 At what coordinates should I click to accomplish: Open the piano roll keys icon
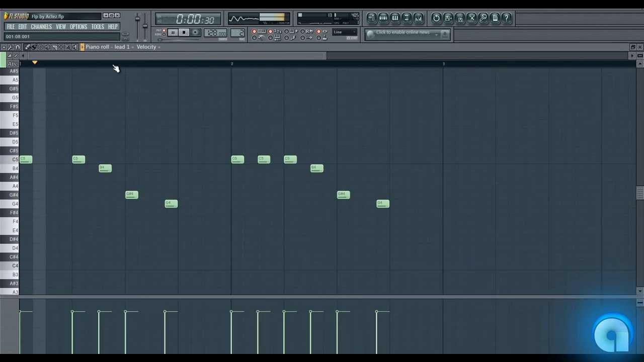tap(395, 18)
